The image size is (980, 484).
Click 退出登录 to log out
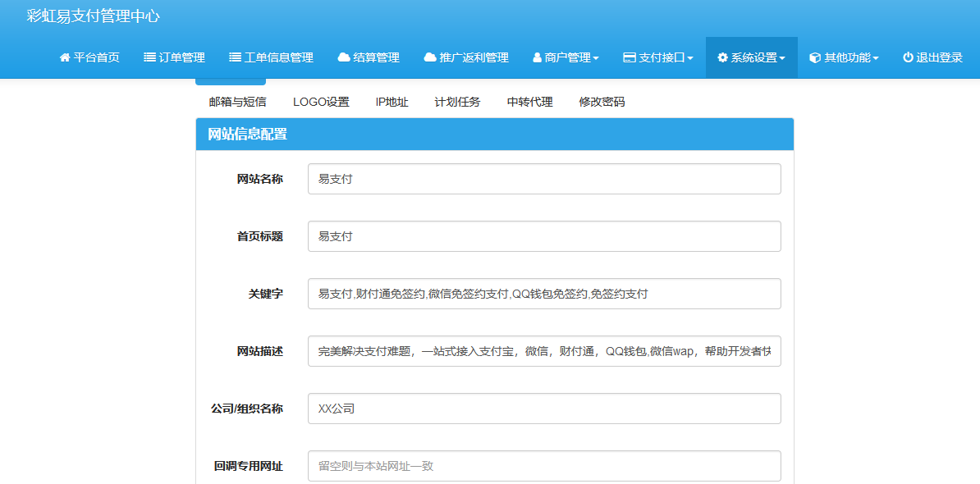932,57
